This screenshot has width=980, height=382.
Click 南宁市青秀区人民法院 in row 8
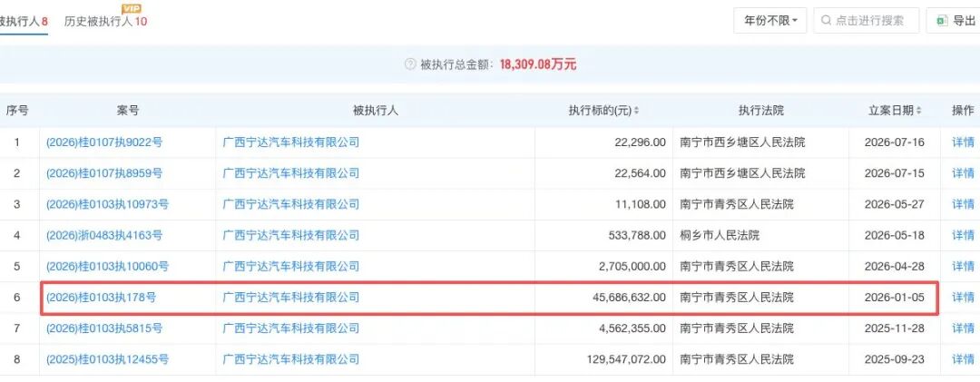(x=737, y=359)
